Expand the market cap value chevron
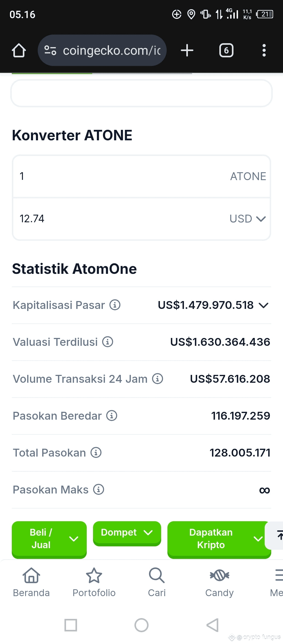Image resolution: width=283 pixels, height=644 pixels. tap(263, 305)
